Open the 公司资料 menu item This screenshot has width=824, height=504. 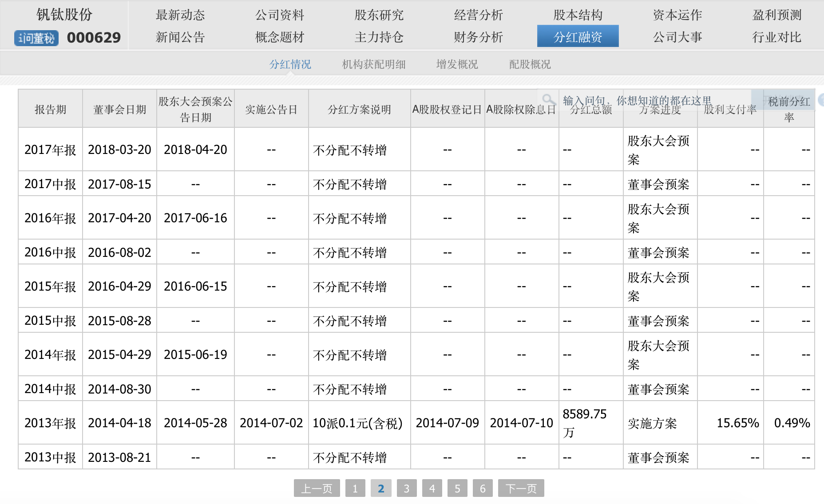point(280,15)
